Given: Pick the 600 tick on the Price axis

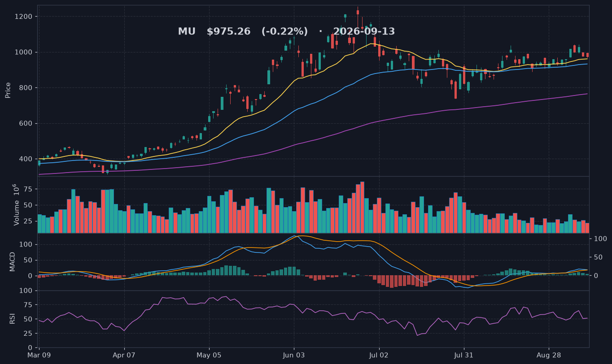Looking at the screenshot, I should point(26,123).
